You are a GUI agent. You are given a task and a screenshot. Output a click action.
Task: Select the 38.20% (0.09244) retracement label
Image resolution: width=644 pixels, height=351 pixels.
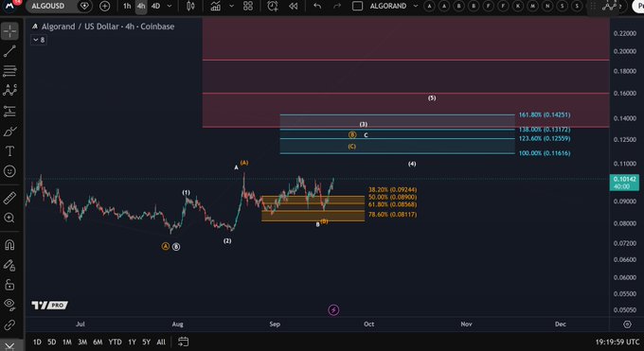(x=393, y=189)
